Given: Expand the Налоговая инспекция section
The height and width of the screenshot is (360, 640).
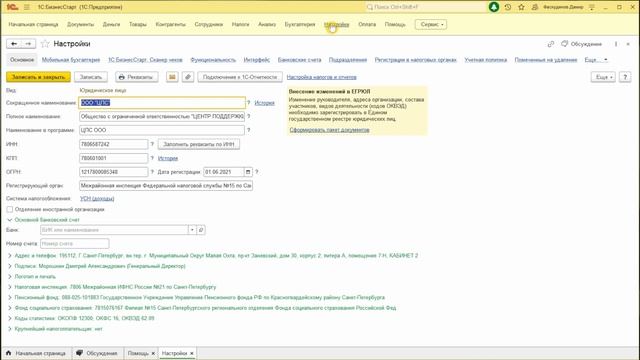Looking at the screenshot, I should point(10,287).
